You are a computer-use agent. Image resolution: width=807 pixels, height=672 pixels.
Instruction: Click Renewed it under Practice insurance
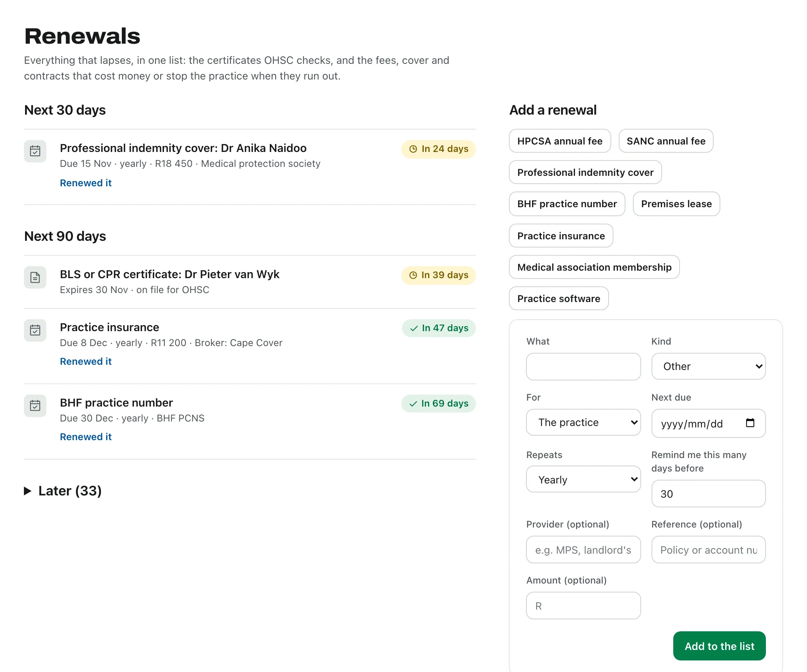(86, 362)
